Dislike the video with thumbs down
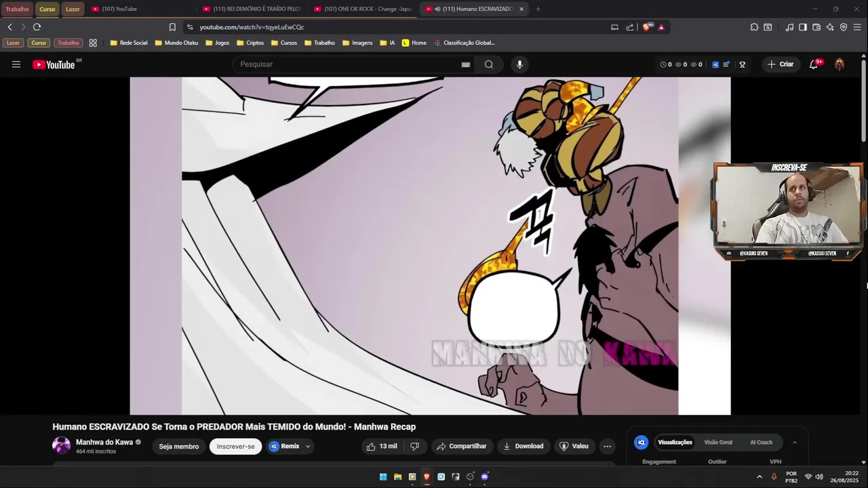The width and height of the screenshot is (868, 488). (414, 446)
